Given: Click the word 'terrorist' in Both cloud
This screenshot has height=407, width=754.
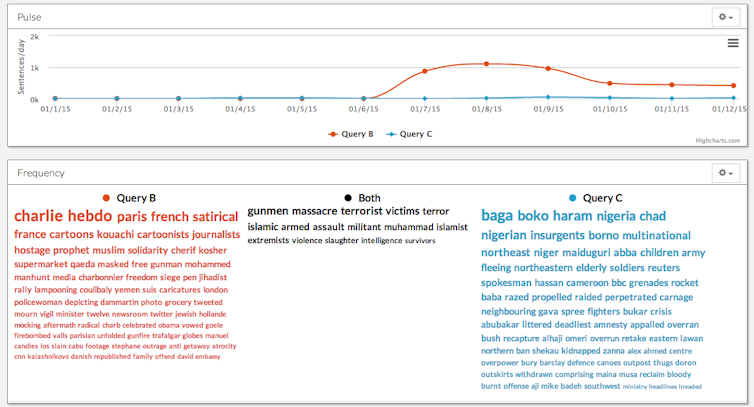Looking at the screenshot, I should click(362, 211).
